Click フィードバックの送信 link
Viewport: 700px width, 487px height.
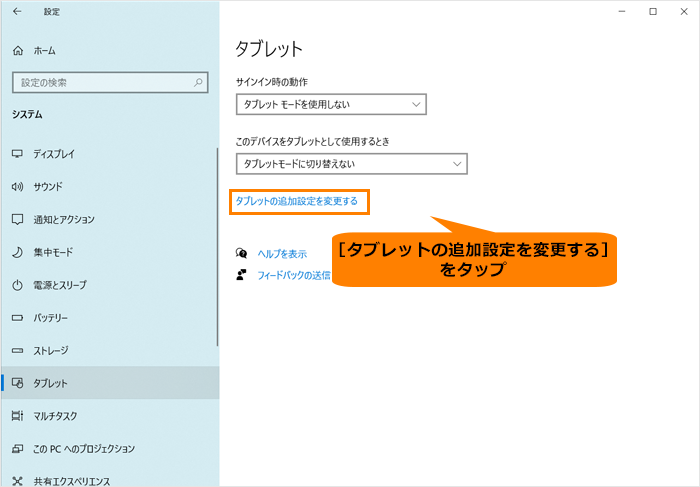pyautogui.click(x=294, y=275)
